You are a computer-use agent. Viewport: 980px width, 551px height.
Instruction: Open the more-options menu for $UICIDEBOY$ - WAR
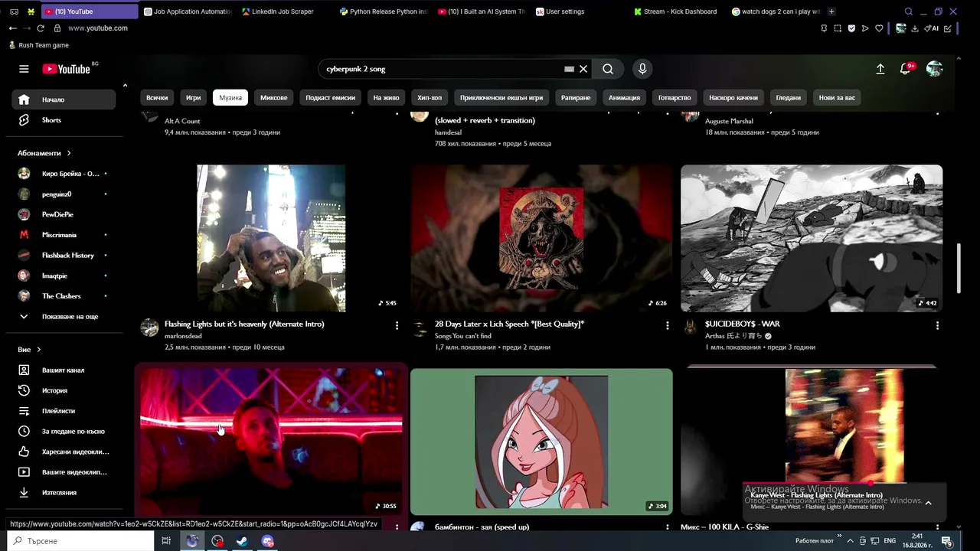coord(937,326)
